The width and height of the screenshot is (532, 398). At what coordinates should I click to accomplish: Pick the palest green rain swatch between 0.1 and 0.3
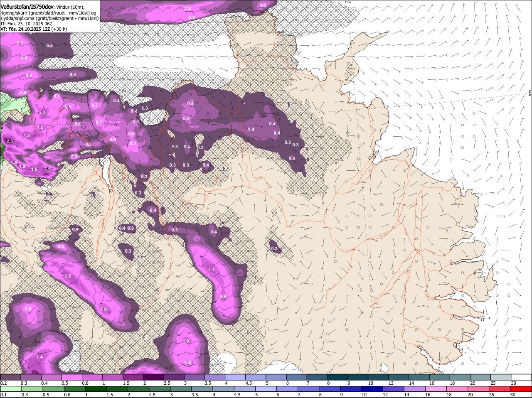click(x=11, y=389)
